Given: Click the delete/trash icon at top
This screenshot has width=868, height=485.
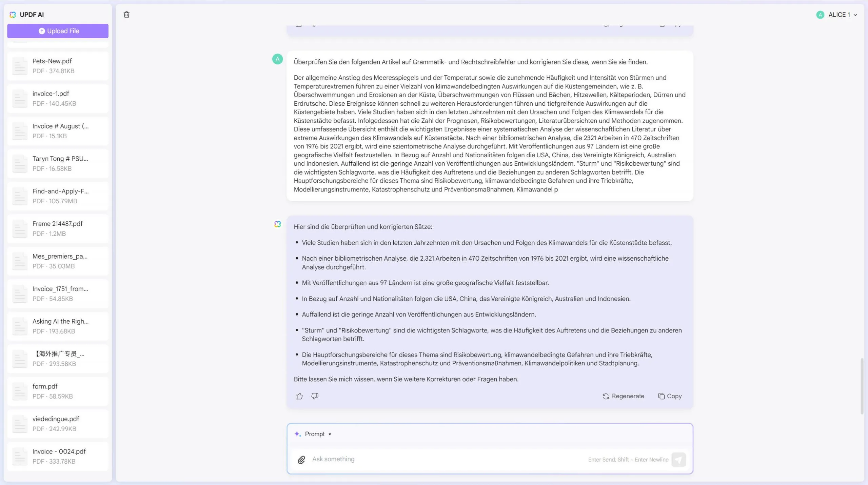Looking at the screenshot, I should click(x=126, y=14).
